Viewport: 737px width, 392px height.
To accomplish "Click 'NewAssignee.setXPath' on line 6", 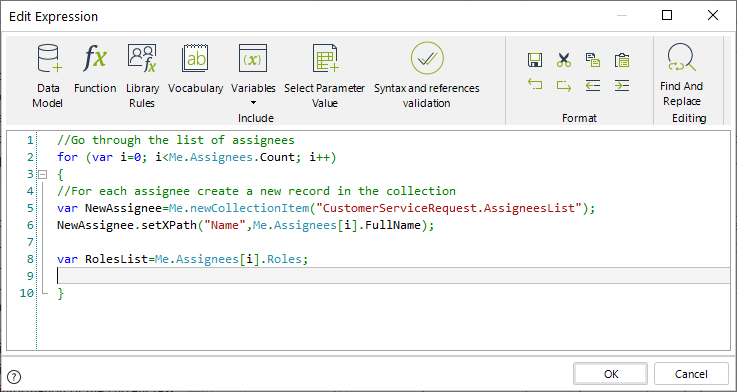I will click(x=126, y=225).
